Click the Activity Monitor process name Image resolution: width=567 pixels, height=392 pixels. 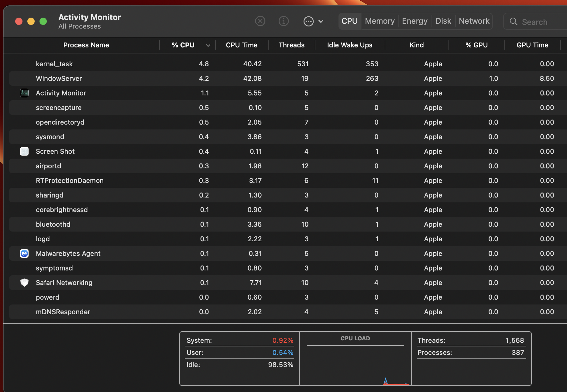tap(61, 93)
